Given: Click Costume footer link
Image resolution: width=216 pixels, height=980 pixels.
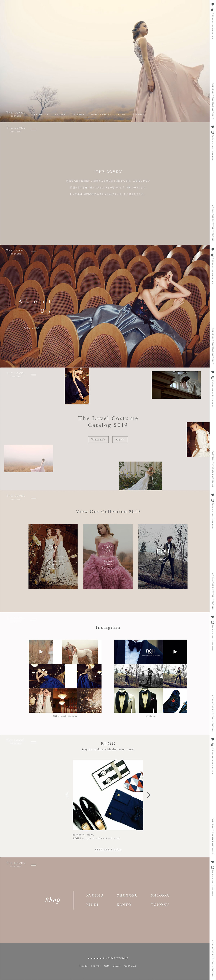Looking at the screenshot, I should tap(130, 966).
